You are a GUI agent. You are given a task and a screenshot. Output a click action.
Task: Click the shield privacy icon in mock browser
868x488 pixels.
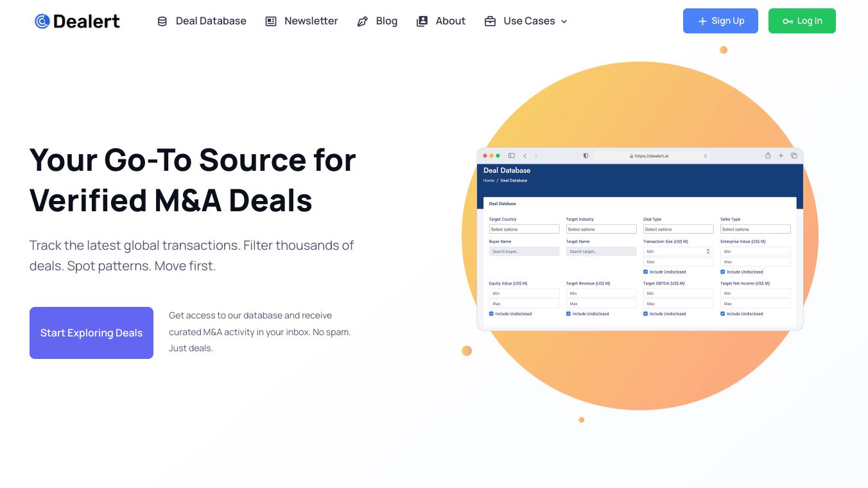(586, 155)
